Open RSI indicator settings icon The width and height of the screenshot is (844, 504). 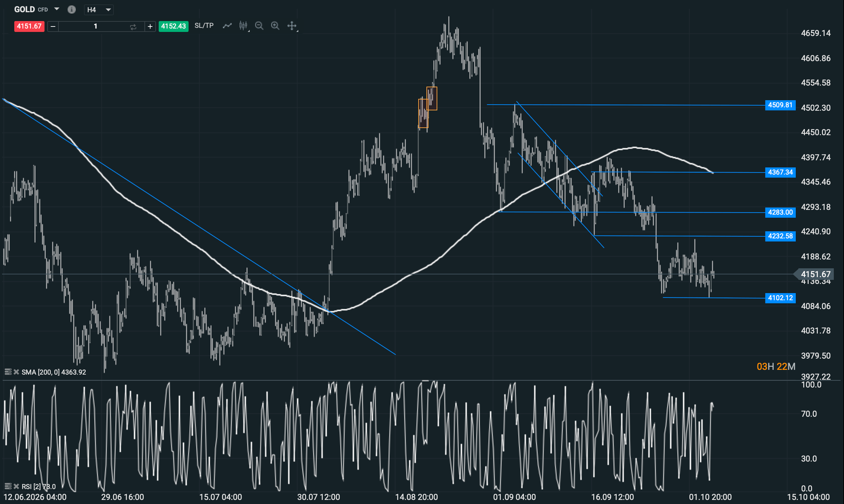click(x=8, y=486)
